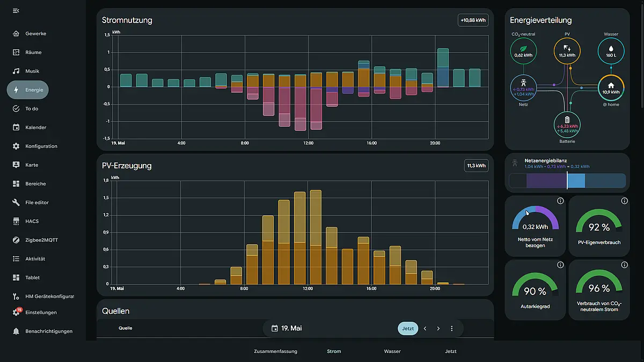Go to the previous day arrow

pyautogui.click(x=425, y=328)
